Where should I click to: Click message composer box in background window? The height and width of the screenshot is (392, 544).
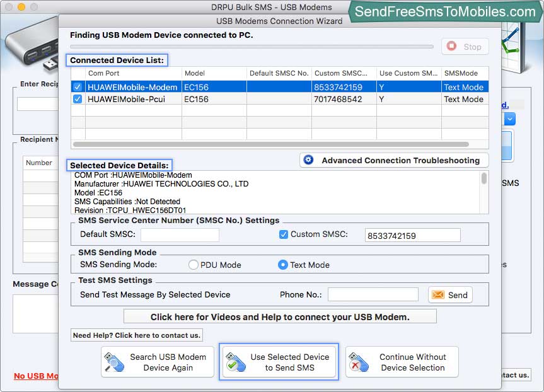pyautogui.click(x=35, y=314)
